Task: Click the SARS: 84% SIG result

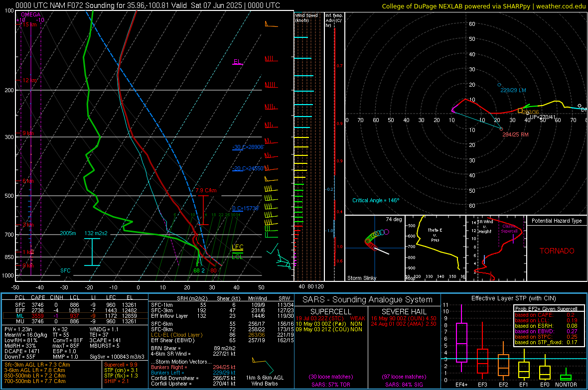Action: point(404,385)
